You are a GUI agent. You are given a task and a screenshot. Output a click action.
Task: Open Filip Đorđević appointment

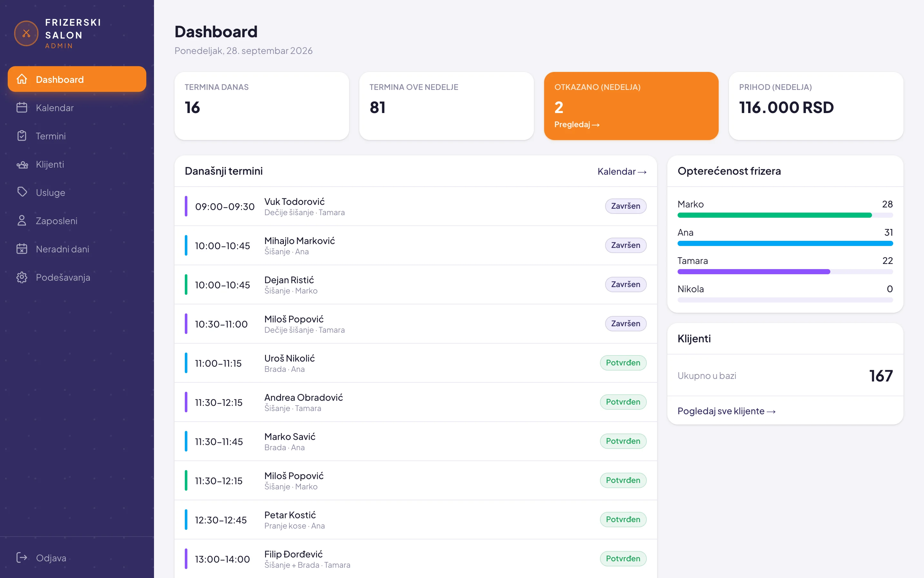(x=415, y=559)
